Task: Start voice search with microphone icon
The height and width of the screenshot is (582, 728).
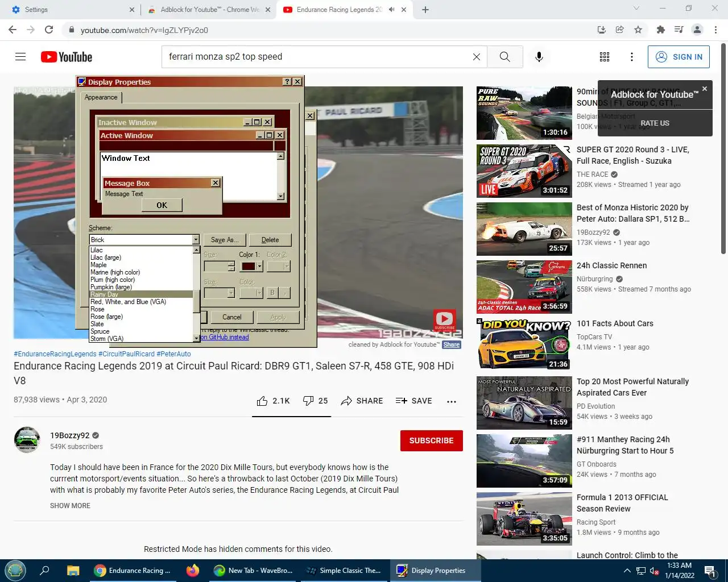Action: click(x=539, y=57)
